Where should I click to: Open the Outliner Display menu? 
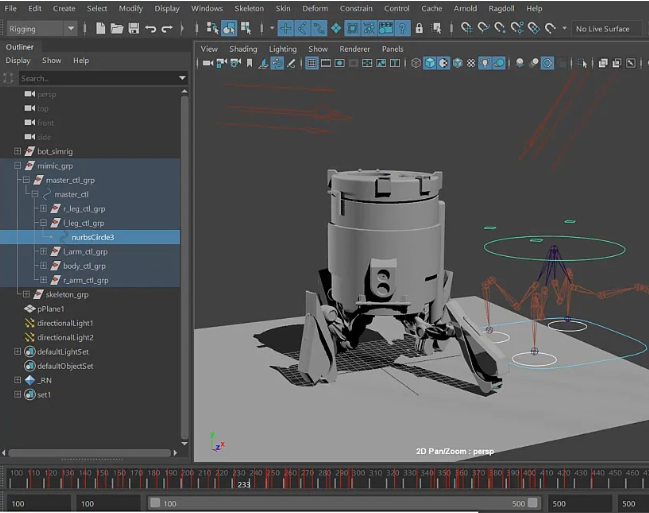pyautogui.click(x=18, y=61)
